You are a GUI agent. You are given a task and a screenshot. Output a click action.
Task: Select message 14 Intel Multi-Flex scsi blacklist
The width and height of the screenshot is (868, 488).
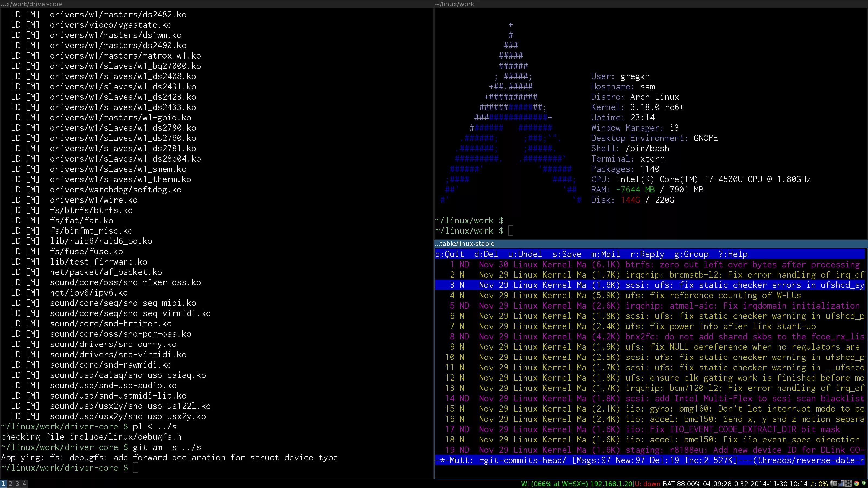point(650,399)
